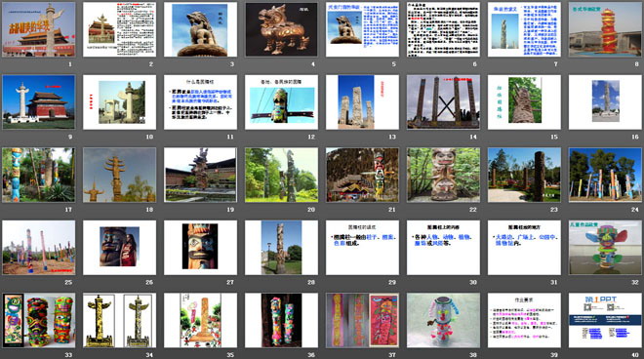
Task: Select slide 24 row of painted poles
Action: (x=605, y=175)
